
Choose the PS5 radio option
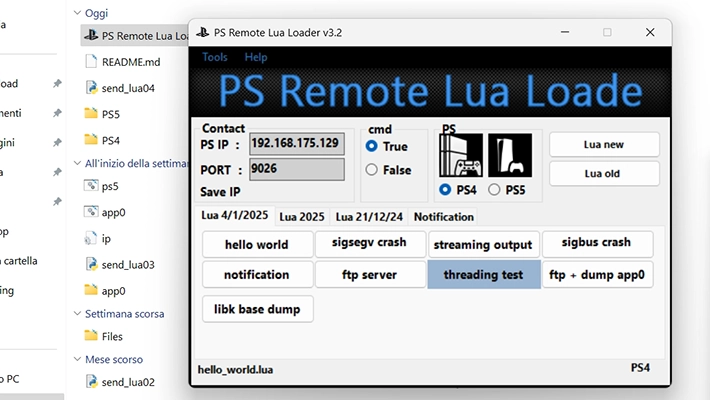pos(494,189)
